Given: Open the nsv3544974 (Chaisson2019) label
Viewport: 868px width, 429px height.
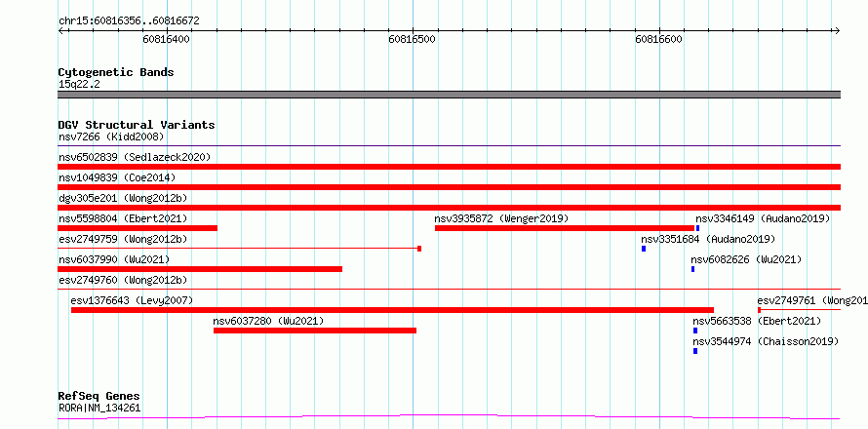Looking at the screenshot, I should tap(767, 341).
